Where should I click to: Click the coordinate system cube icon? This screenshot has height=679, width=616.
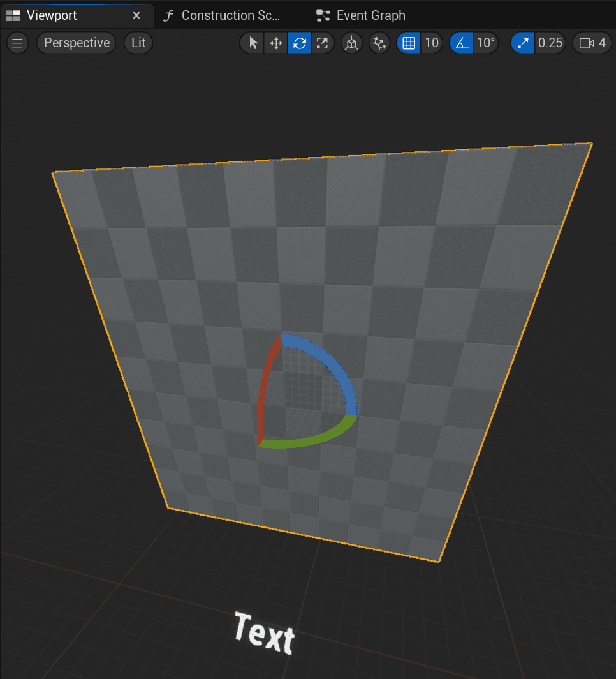click(x=351, y=43)
